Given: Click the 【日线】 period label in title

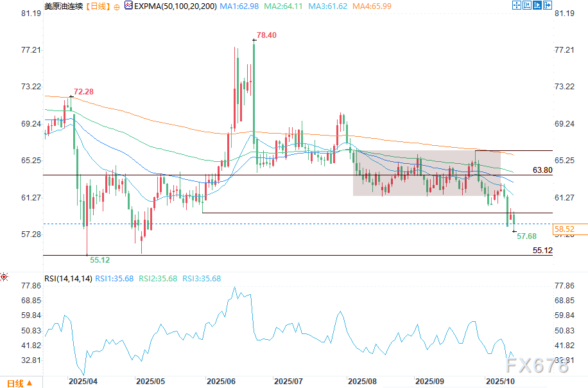Looking at the screenshot, I should [98, 6].
